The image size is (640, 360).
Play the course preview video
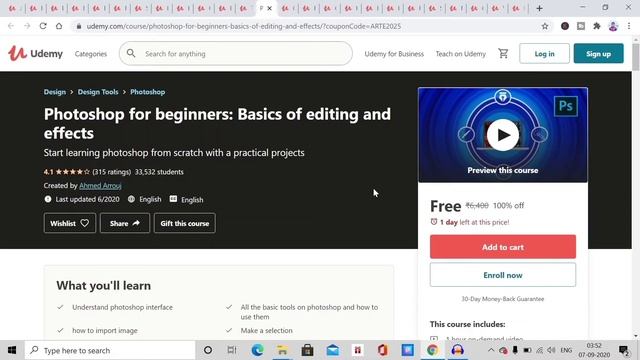[x=503, y=135]
